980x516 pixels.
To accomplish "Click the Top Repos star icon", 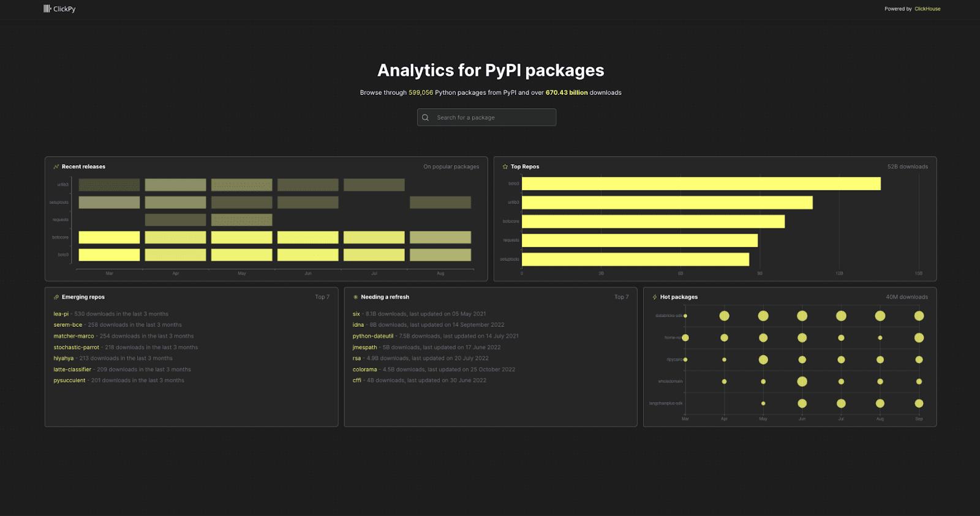I will pyautogui.click(x=505, y=166).
